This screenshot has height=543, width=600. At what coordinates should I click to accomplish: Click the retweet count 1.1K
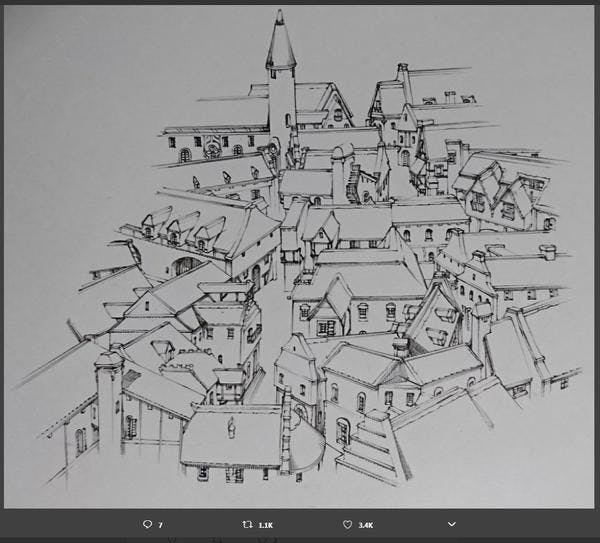pos(266,525)
